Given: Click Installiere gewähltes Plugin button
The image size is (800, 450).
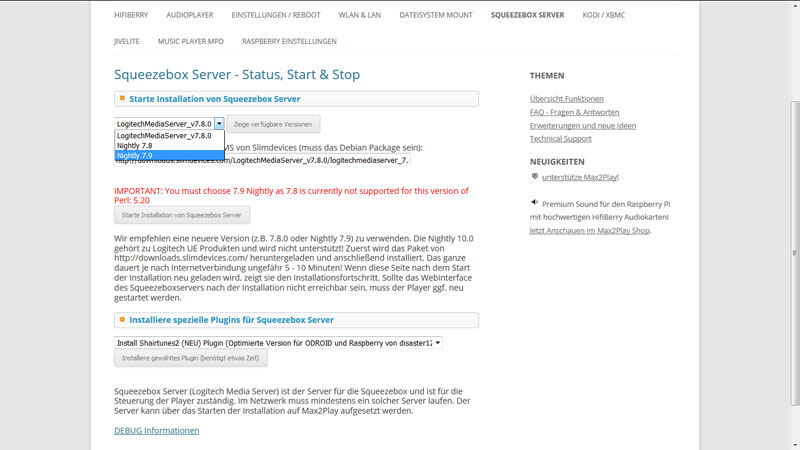Looking at the screenshot, I should [190, 358].
